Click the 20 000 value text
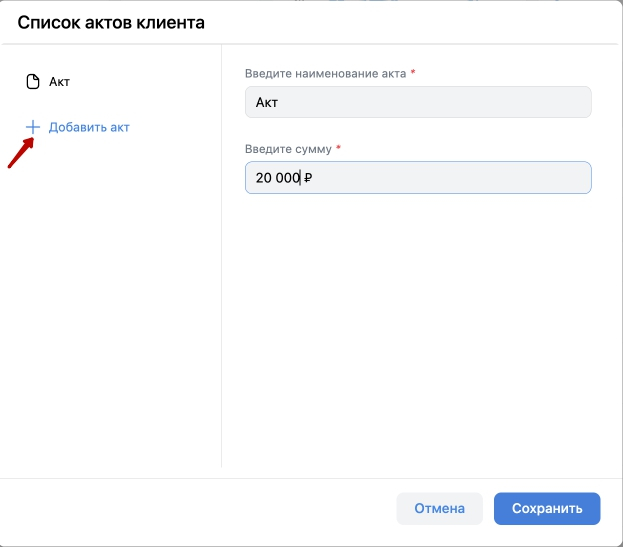 click(277, 178)
